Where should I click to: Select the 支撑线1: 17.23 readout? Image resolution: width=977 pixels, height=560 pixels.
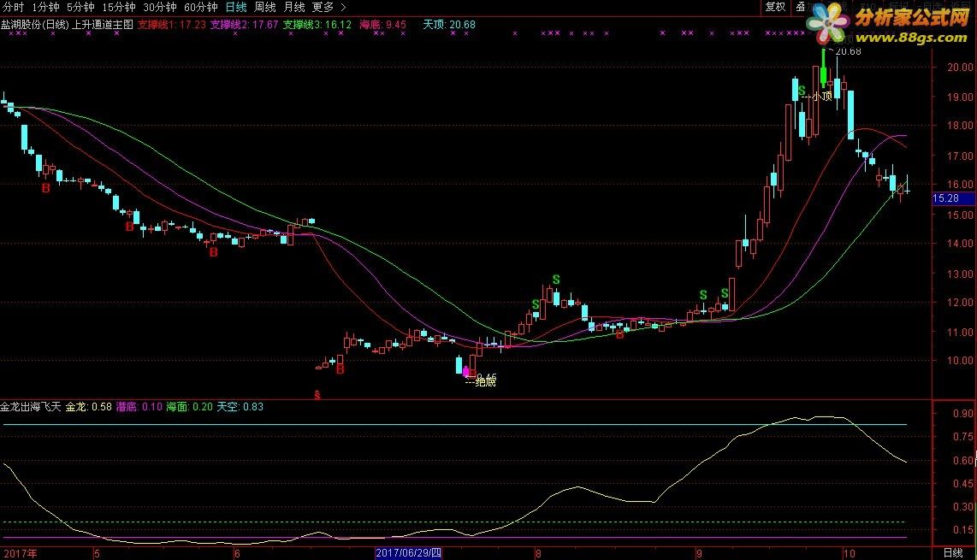(x=171, y=25)
